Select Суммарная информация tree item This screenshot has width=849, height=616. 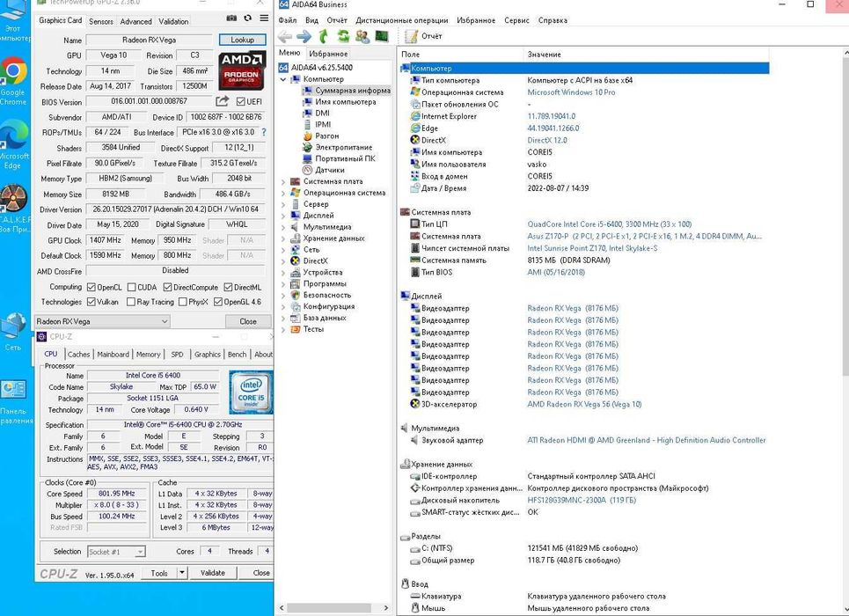pyautogui.click(x=352, y=91)
